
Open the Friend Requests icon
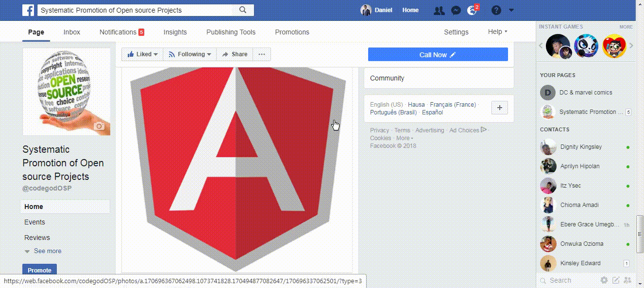[x=439, y=10]
